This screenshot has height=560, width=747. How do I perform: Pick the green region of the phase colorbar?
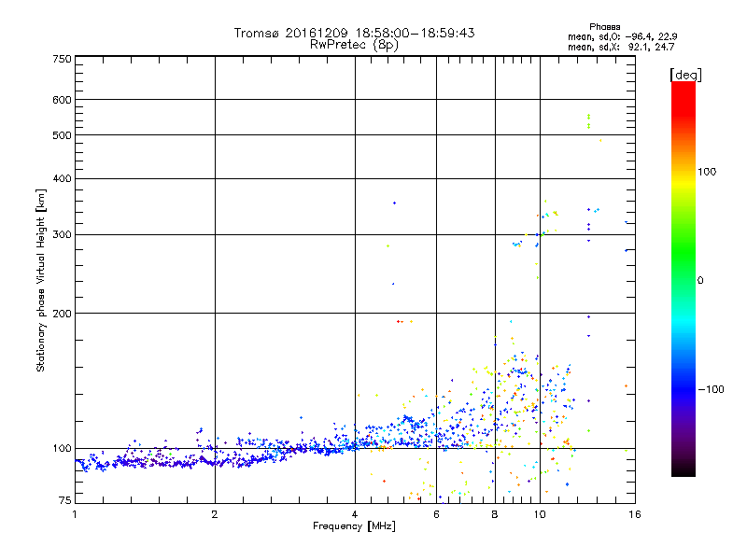tap(684, 252)
